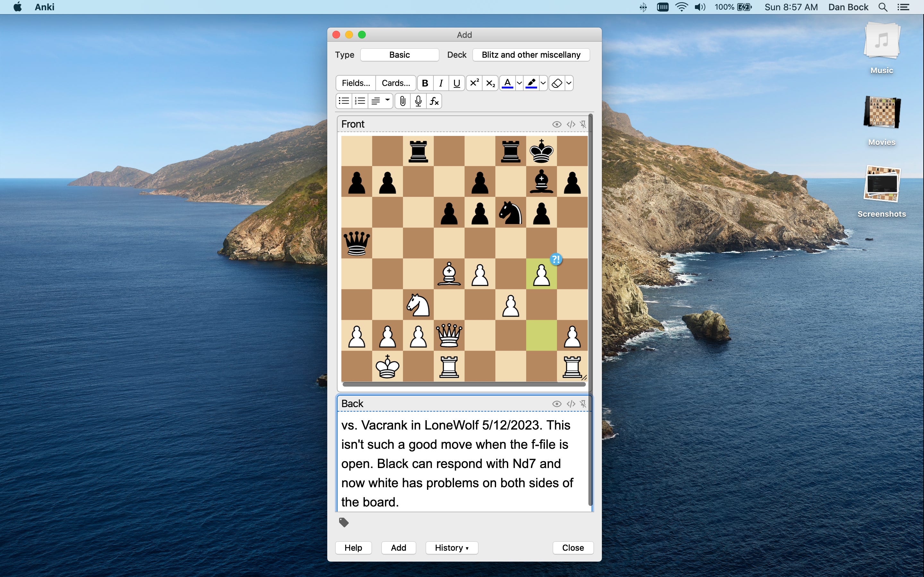Click the Help button

[x=353, y=547]
